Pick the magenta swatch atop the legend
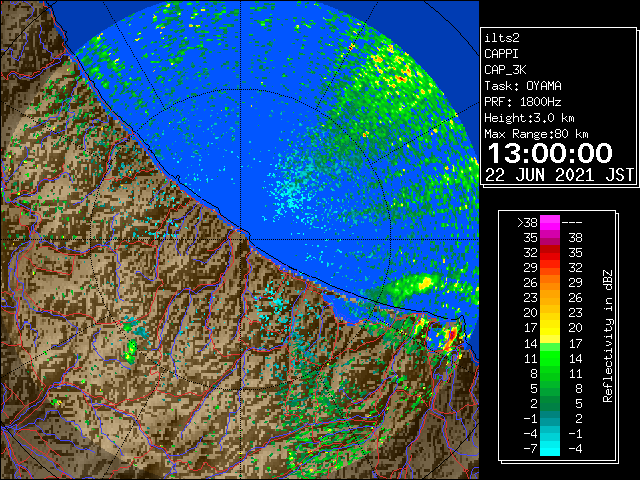Image resolution: width=640 pixels, height=480 pixels. [550, 223]
